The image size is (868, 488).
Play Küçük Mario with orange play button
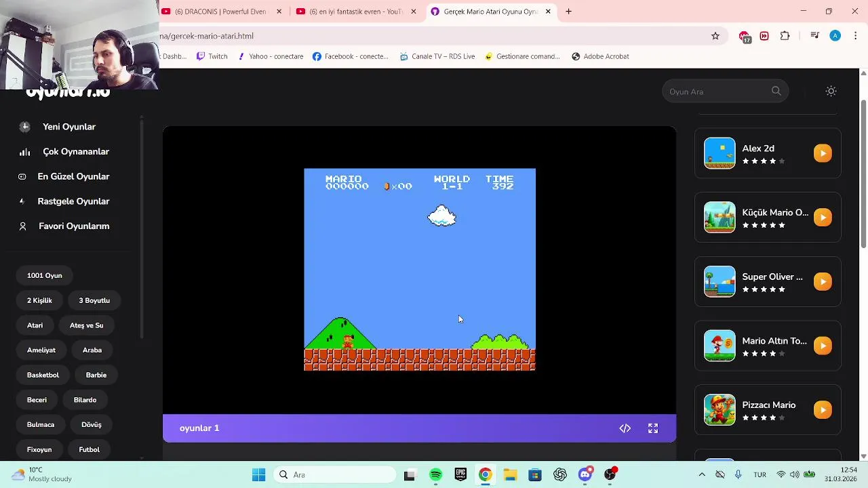(823, 218)
